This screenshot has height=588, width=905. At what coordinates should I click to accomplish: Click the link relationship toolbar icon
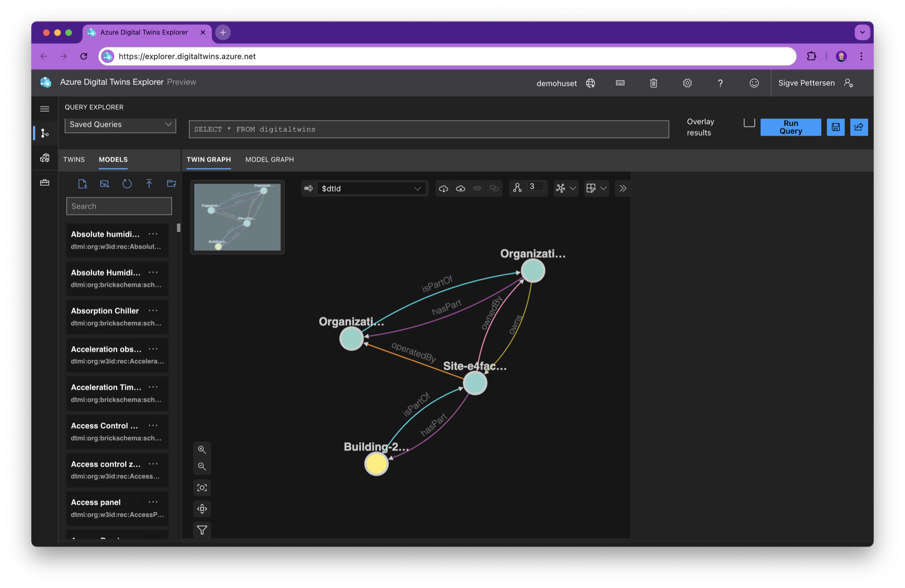click(x=494, y=188)
